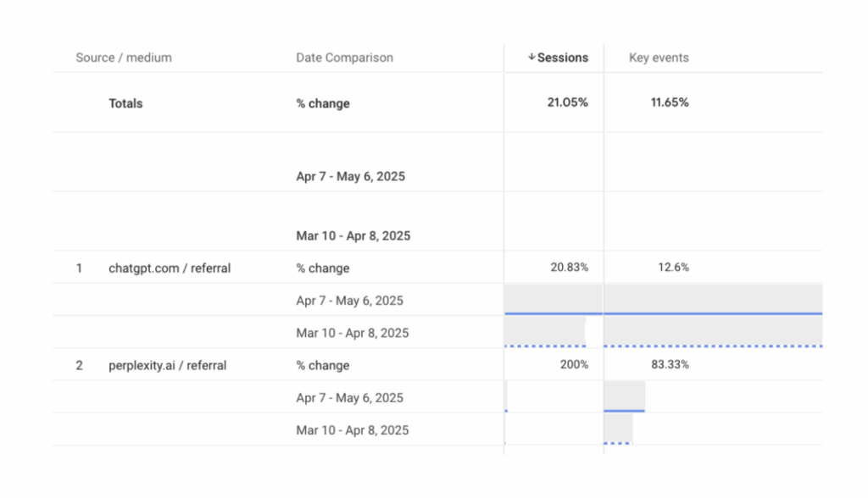Screen dimensions: 868x498
Task: Open the chatgpt.com / referral source row
Action: (x=170, y=268)
